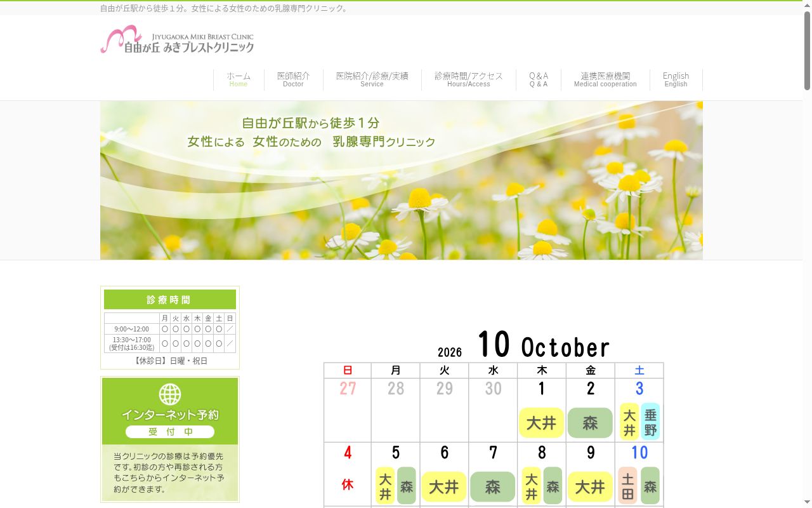Click the 9:00〜12:00 row label

[x=132, y=329]
